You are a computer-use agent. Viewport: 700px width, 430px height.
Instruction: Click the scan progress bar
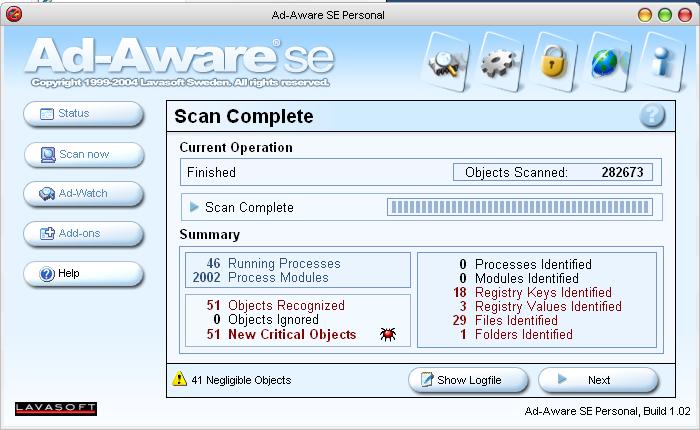(x=520, y=207)
